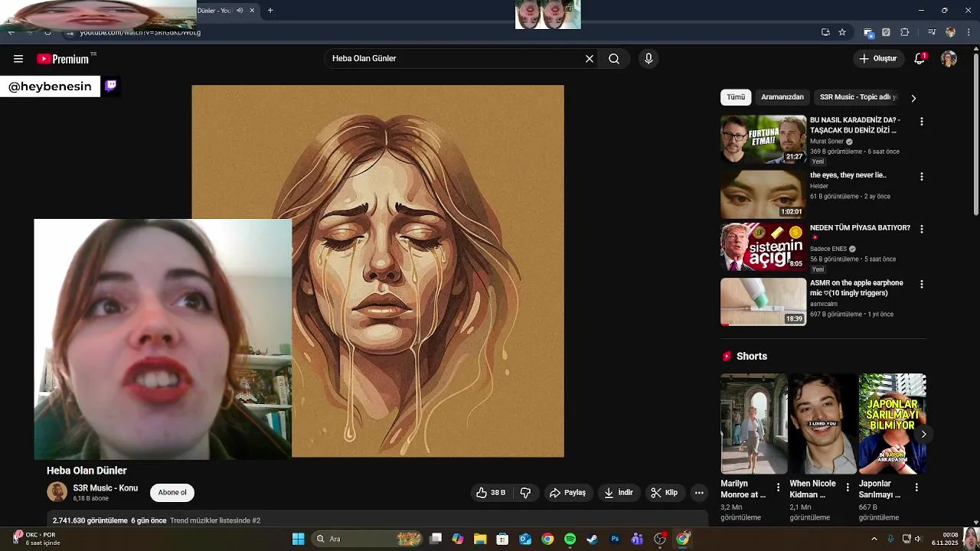Open the eyes, they never lie thumbnail
The image size is (980, 551).
pyautogui.click(x=763, y=194)
